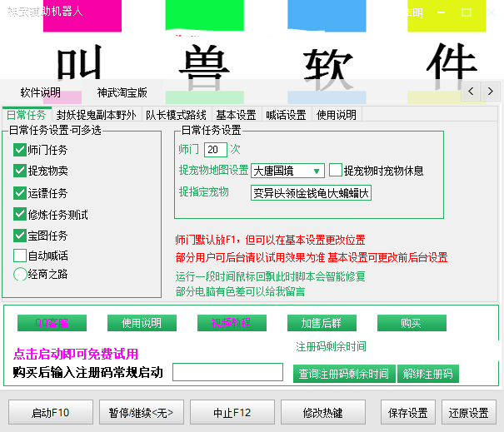Image resolution: width=504 pixels, height=432 pixels.
Task: Click the 购买 button
Action: click(x=412, y=323)
